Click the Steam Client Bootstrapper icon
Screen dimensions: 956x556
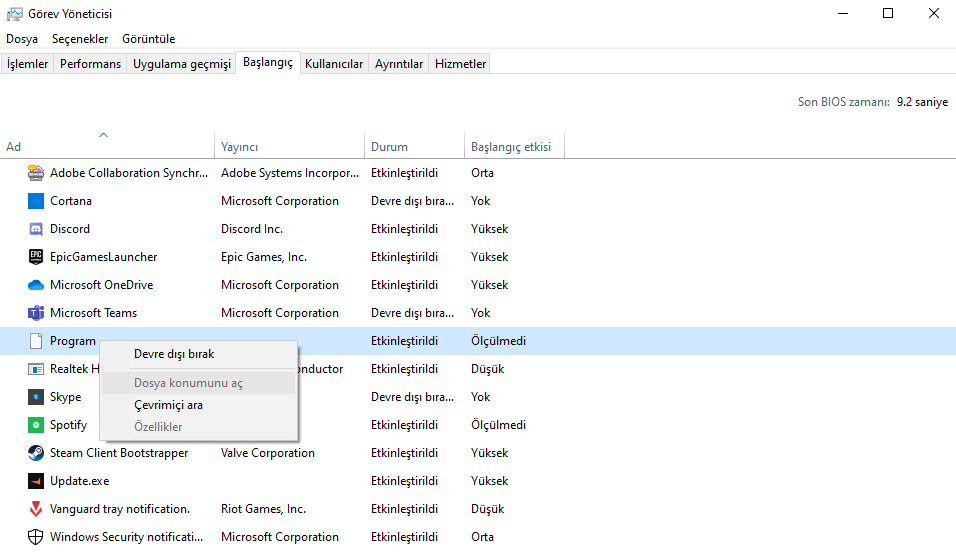pos(36,453)
